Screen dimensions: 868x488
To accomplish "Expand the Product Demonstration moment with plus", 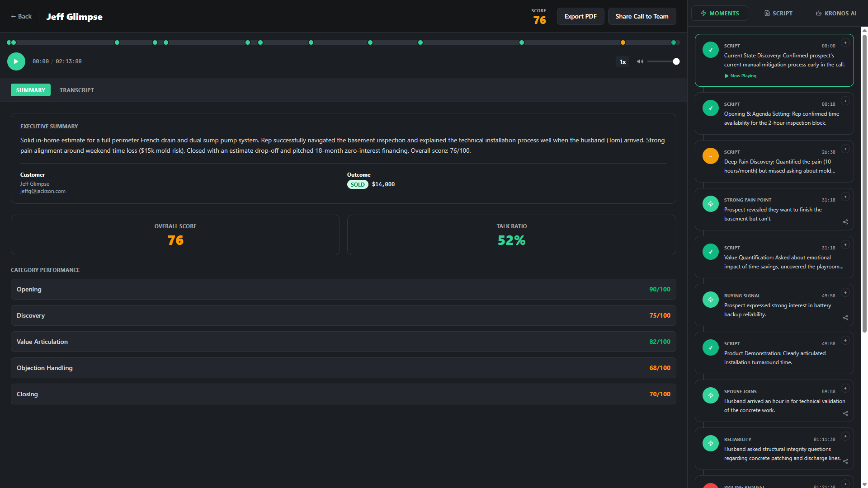I will point(845,341).
